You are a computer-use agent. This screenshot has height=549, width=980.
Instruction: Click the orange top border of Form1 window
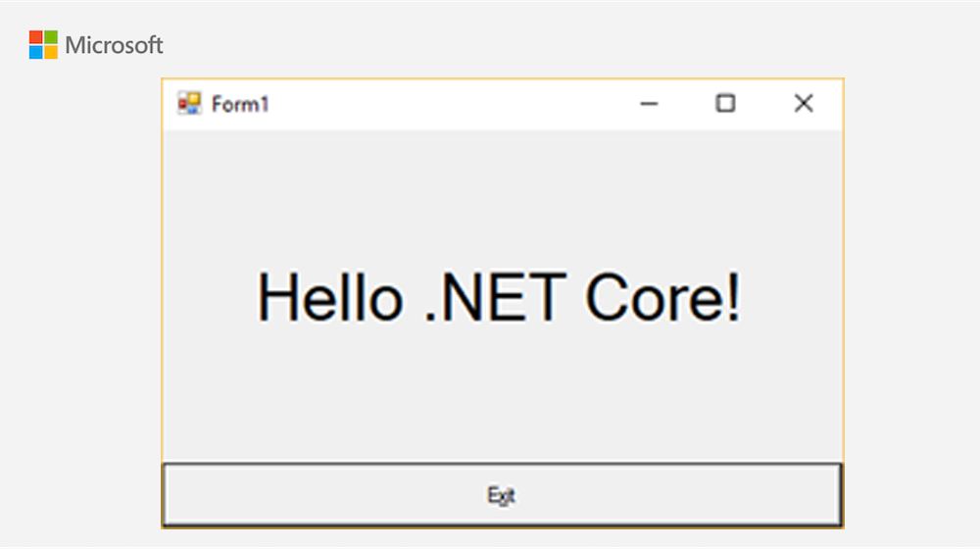(x=502, y=78)
